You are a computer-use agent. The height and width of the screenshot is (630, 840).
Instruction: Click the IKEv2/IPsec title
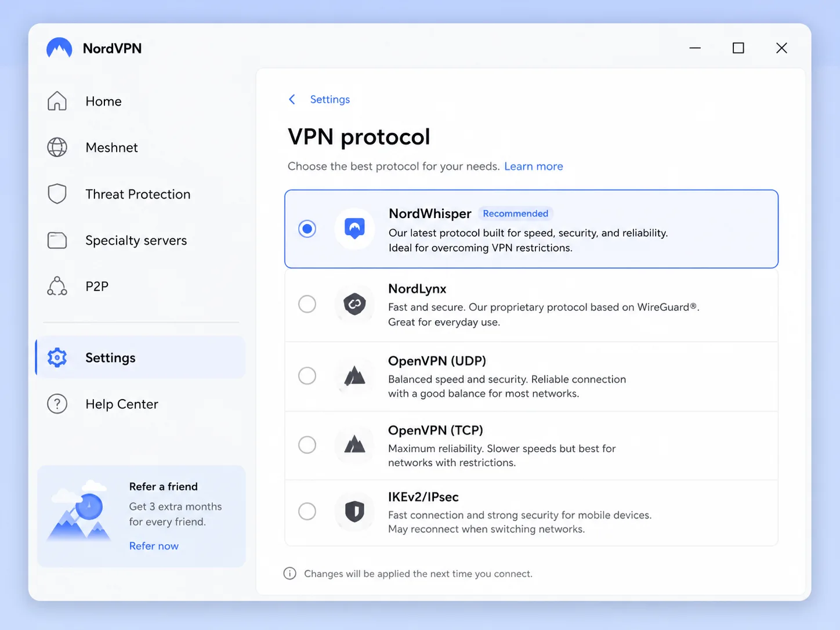(423, 497)
